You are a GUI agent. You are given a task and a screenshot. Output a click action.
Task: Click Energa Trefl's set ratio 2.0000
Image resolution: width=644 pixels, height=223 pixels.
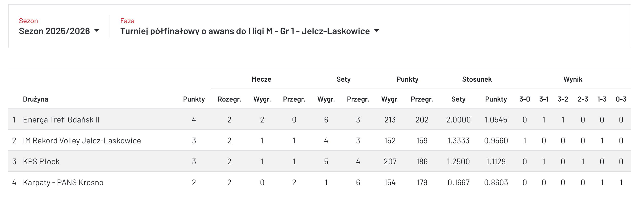[x=458, y=120]
